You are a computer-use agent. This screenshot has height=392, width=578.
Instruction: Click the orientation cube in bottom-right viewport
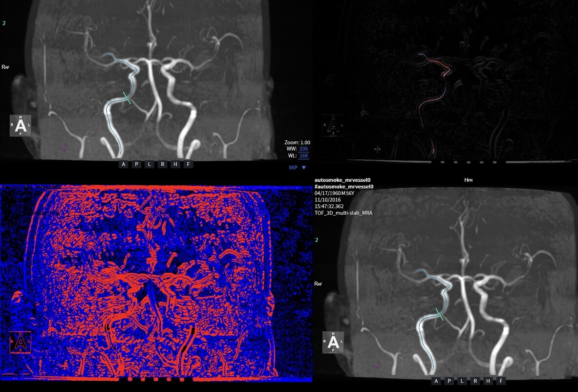point(333,342)
